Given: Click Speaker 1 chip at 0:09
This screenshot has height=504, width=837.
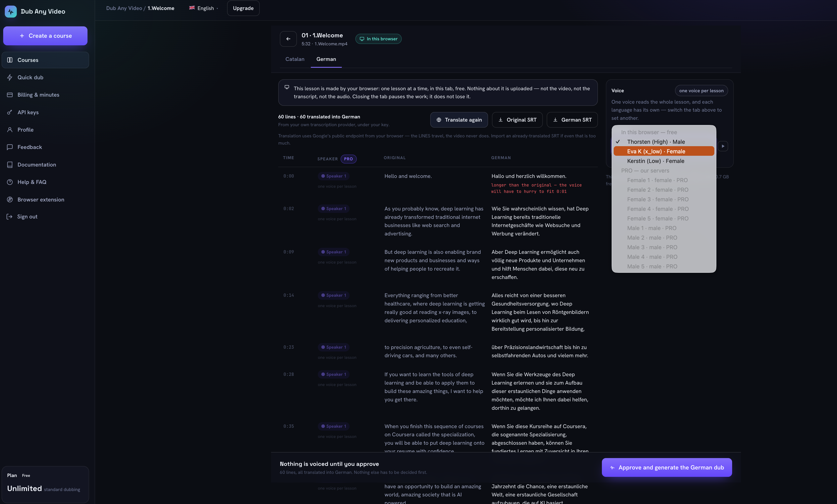Looking at the screenshot, I should [x=334, y=252].
